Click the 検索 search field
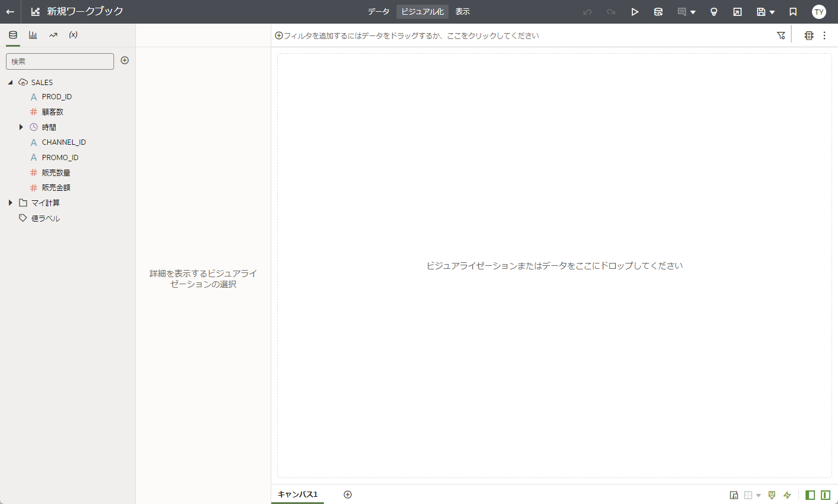This screenshot has width=838, height=504. click(x=60, y=61)
